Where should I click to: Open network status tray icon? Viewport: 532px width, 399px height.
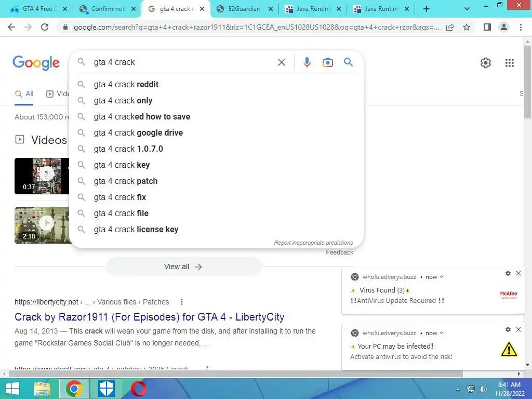click(471, 389)
